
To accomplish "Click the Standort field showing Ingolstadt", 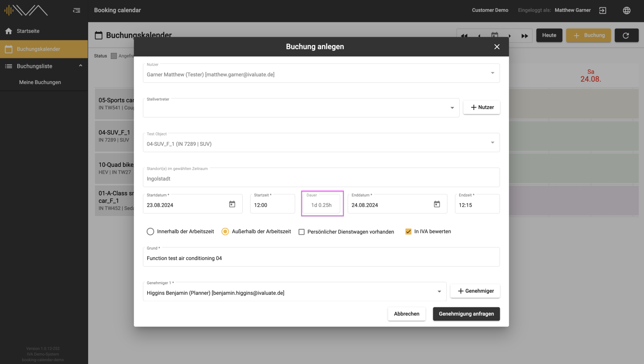I will [x=321, y=177].
